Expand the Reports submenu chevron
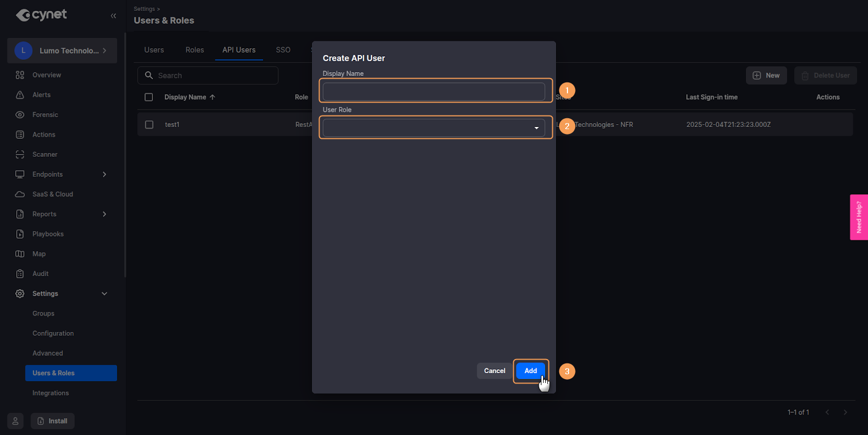Image resolution: width=868 pixels, height=435 pixels. click(105, 214)
